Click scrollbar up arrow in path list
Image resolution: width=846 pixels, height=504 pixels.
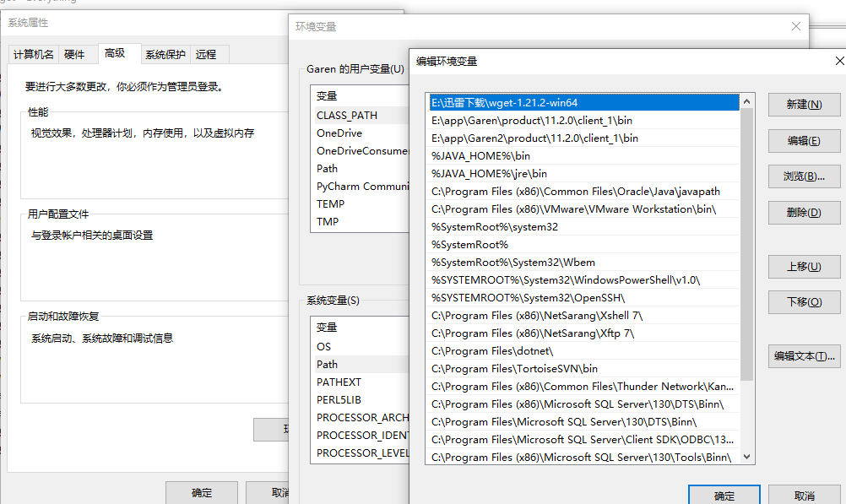[x=746, y=101]
